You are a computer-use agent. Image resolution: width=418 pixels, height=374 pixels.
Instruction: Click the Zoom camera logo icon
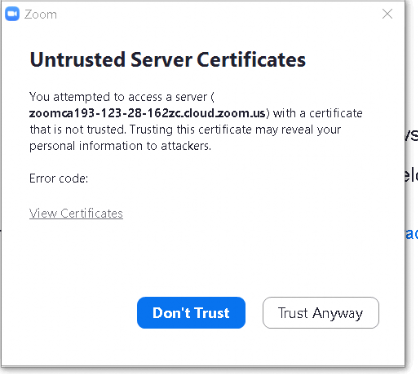[12, 14]
